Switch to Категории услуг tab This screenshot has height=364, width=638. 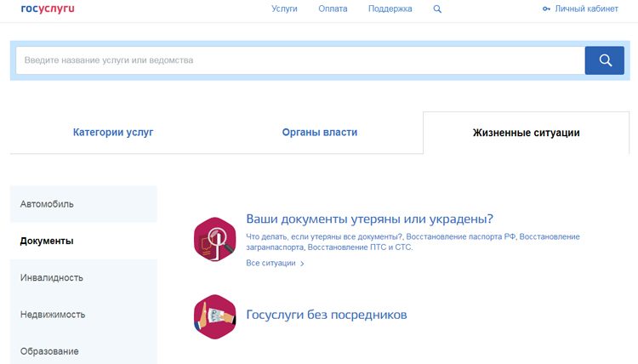113,133
